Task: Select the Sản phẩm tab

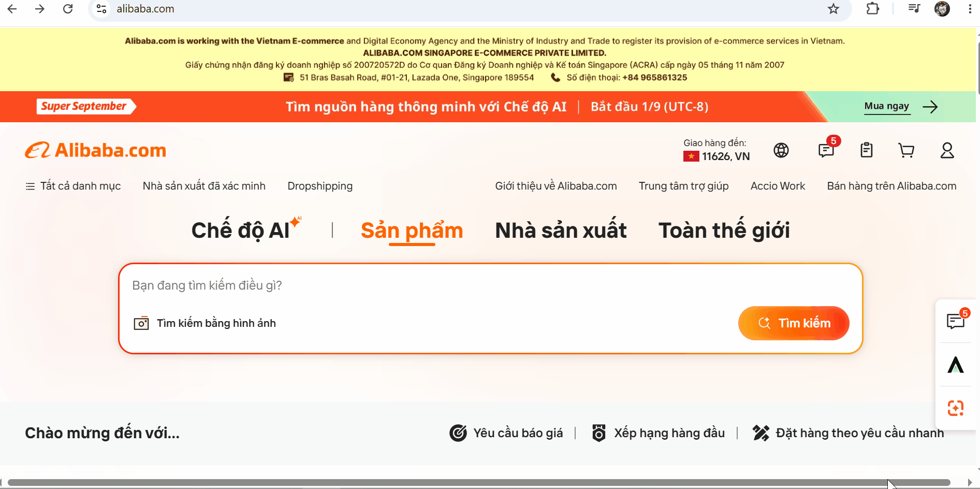Action: [x=412, y=231]
